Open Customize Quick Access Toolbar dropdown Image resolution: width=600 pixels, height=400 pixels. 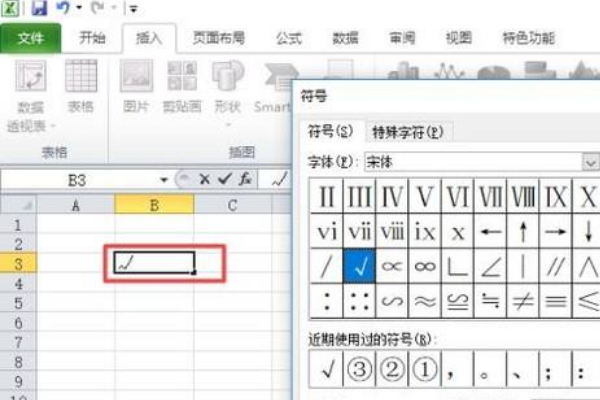click(x=133, y=8)
